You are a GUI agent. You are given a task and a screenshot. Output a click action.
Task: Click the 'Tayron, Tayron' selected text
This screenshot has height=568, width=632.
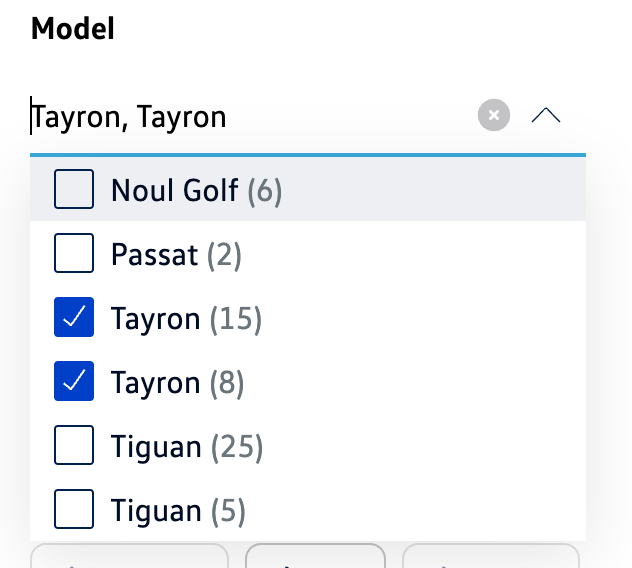[130, 118]
